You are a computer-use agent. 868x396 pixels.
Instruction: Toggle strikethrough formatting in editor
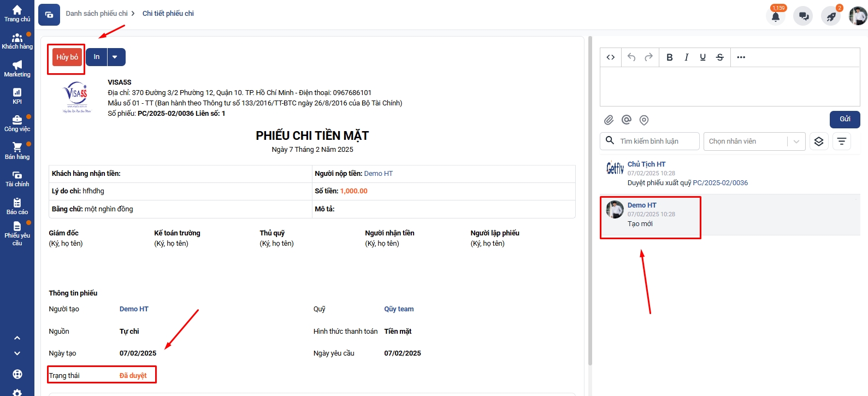click(720, 57)
